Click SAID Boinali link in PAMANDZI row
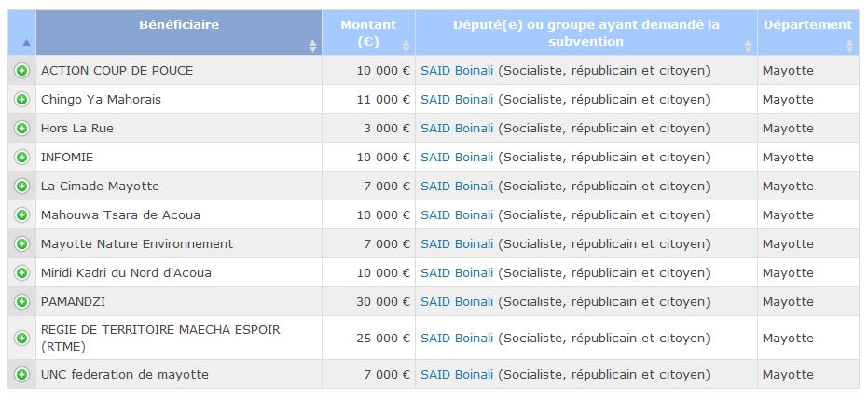 coord(457,302)
